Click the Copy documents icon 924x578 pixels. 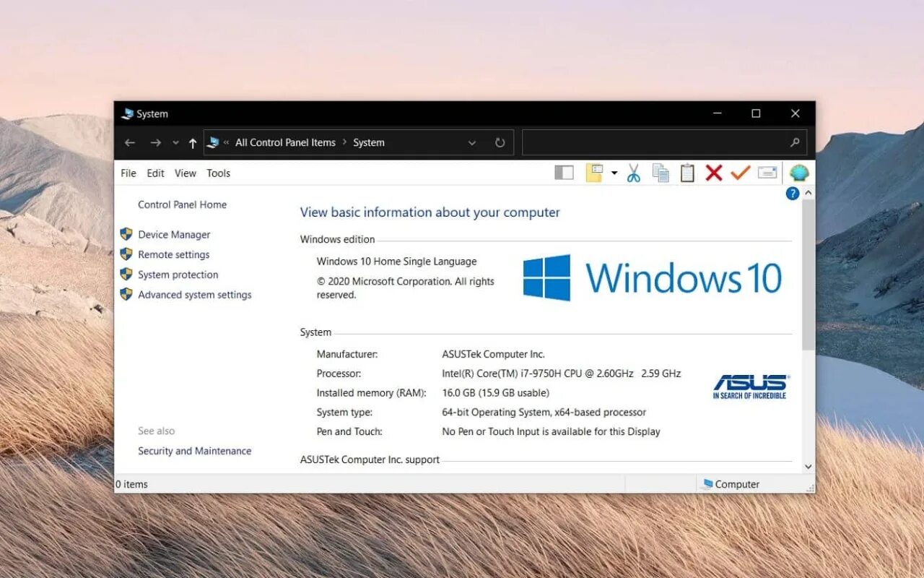661,173
